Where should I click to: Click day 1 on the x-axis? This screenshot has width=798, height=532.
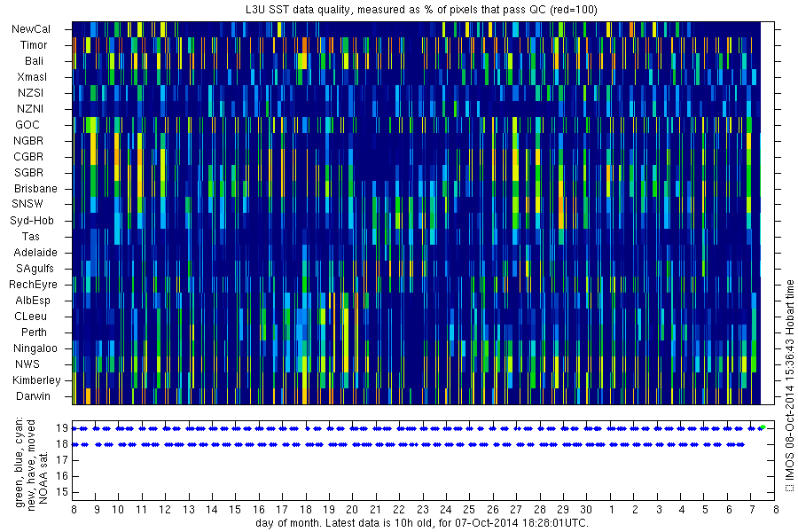612,510
